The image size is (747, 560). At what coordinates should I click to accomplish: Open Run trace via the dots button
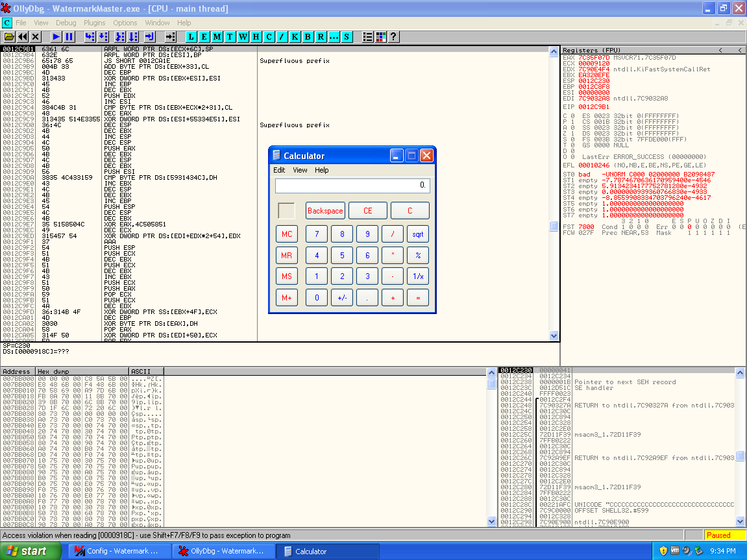point(334,37)
